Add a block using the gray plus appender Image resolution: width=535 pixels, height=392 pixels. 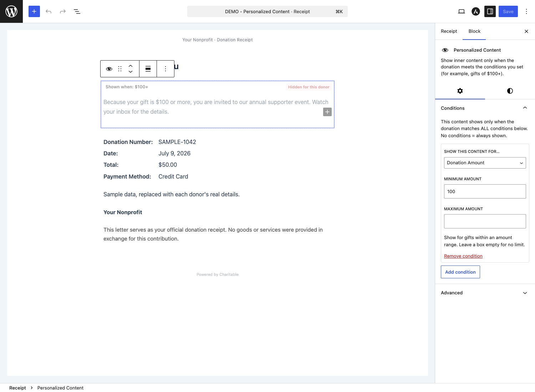327,112
